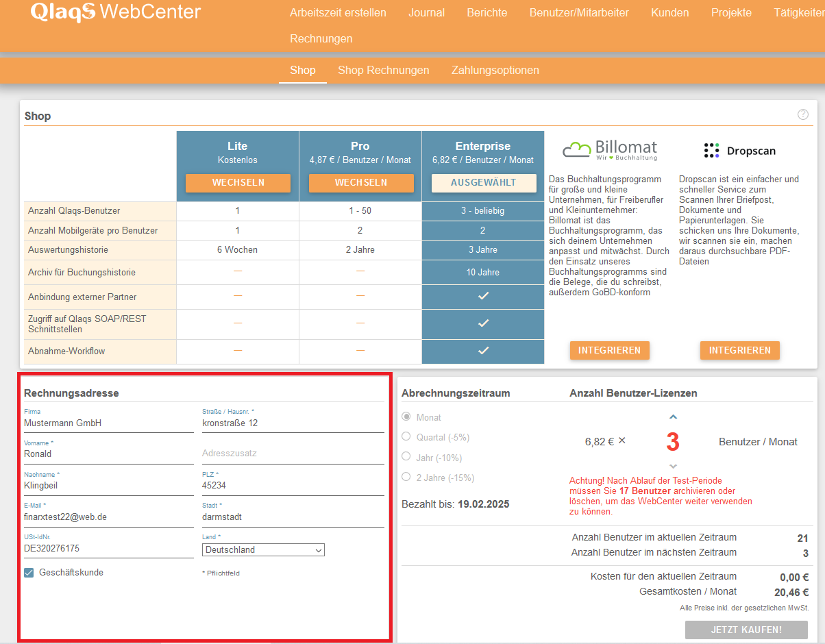The height and width of the screenshot is (644, 825).
Task: Select the Jahr (-10%) billing option
Action: (x=406, y=457)
